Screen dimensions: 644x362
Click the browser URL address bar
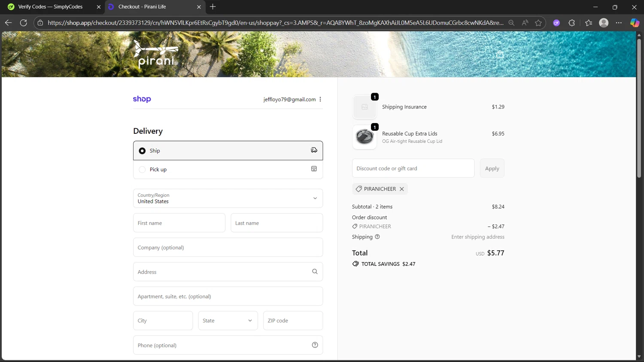(x=275, y=23)
